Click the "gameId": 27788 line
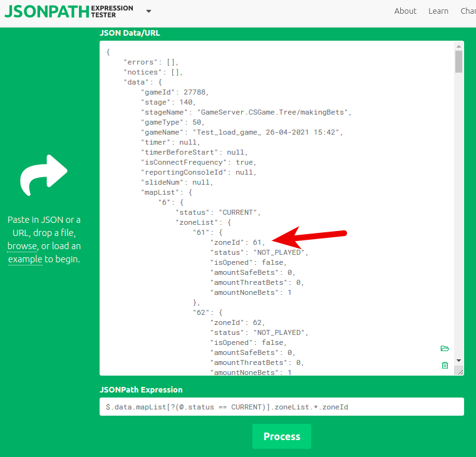The height and width of the screenshot is (457, 476). click(175, 92)
